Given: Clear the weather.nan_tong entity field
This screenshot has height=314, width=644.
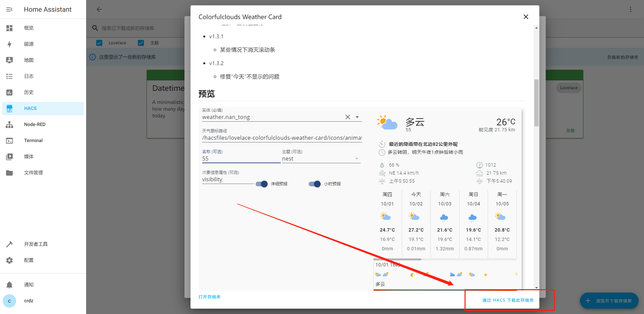Looking at the screenshot, I should tap(348, 117).
